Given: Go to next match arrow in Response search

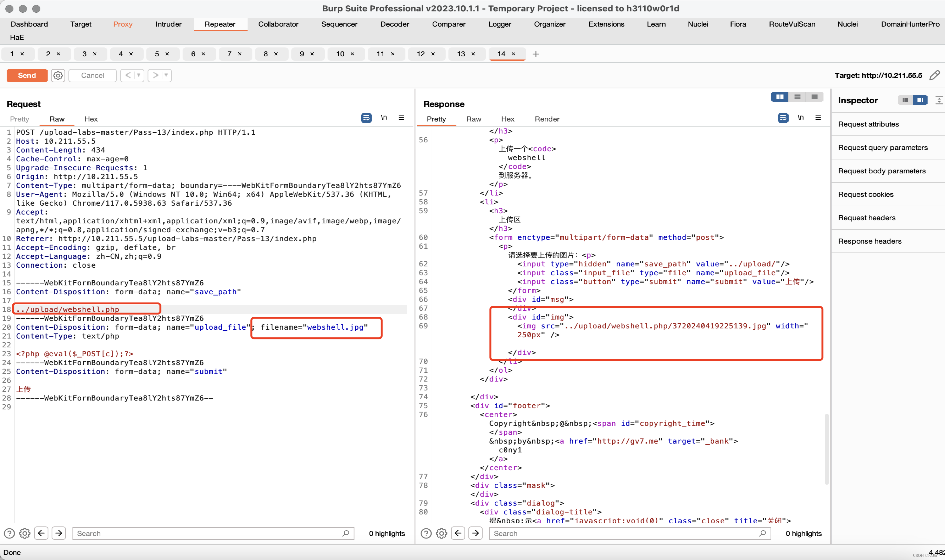Looking at the screenshot, I should tap(476, 533).
